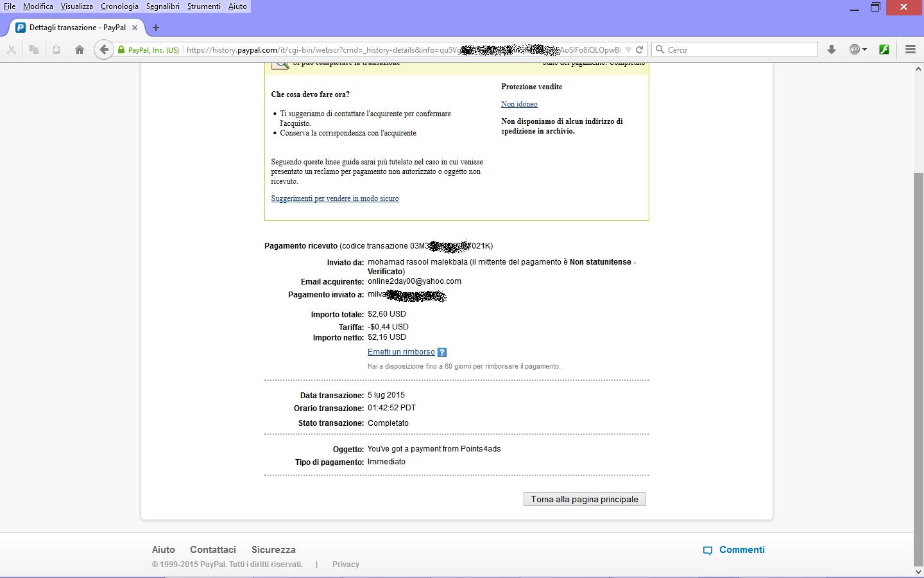Reload the page with the refresh icon

pyautogui.click(x=639, y=49)
